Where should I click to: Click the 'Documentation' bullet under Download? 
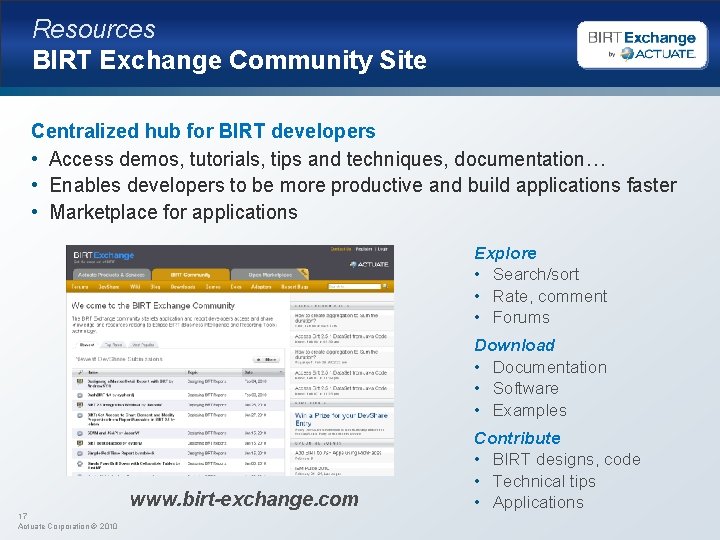(550, 367)
